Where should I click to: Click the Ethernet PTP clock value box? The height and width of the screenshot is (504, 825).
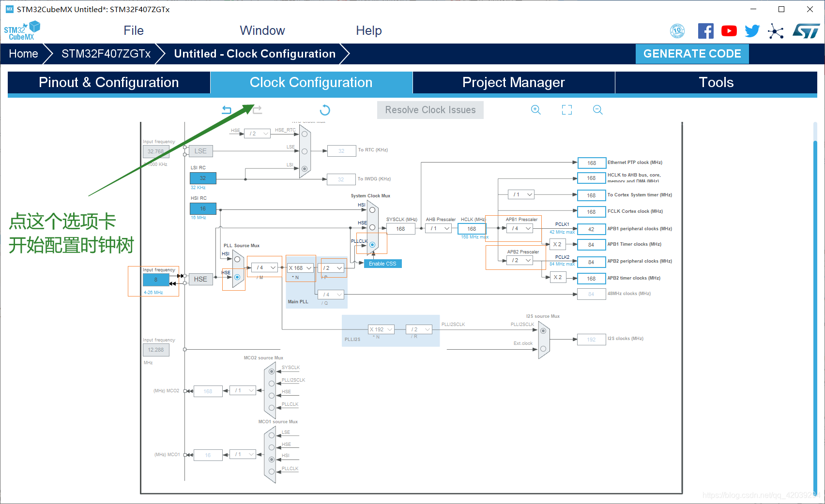coord(592,163)
